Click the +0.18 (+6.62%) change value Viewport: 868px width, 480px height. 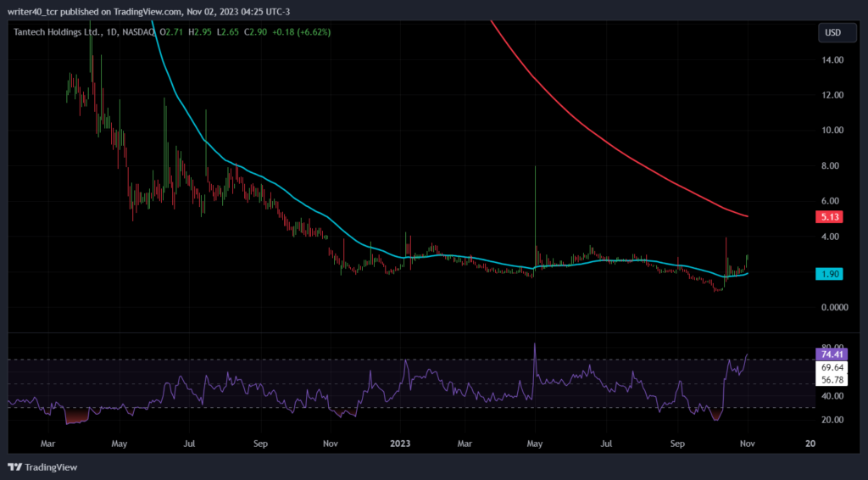[x=299, y=32]
